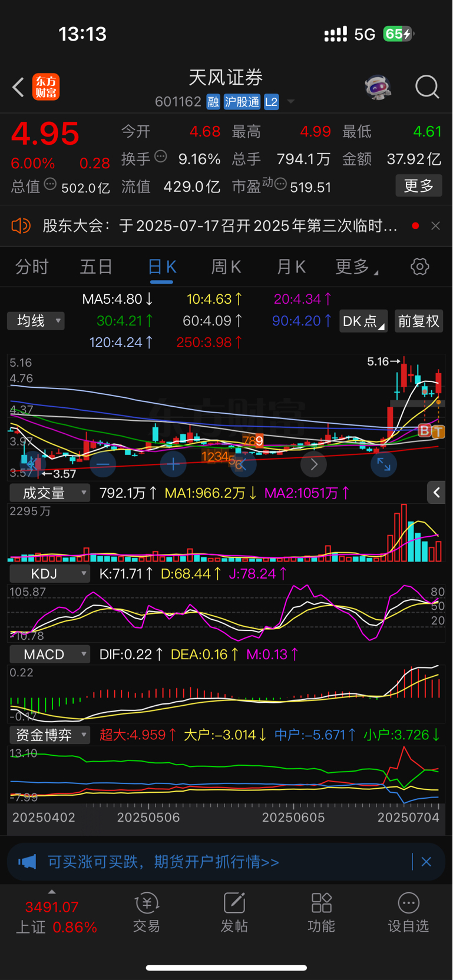Move chart back with left arrow

pos(243,464)
